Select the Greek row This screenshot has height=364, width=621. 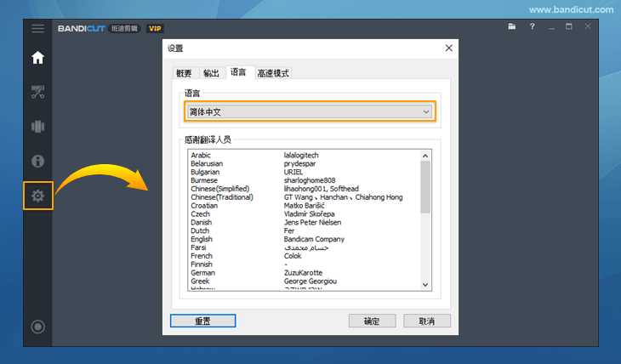click(305, 282)
